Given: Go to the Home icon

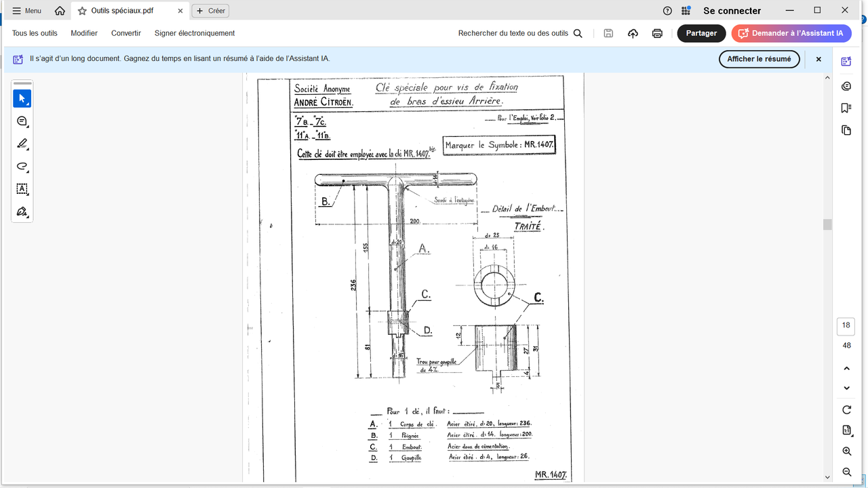Looking at the screenshot, I should (60, 11).
